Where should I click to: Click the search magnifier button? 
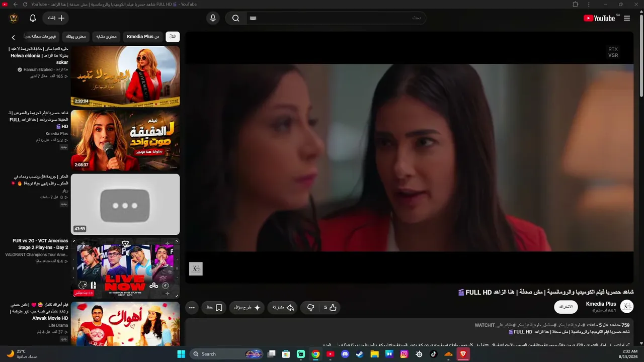pyautogui.click(x=235, y=18)
